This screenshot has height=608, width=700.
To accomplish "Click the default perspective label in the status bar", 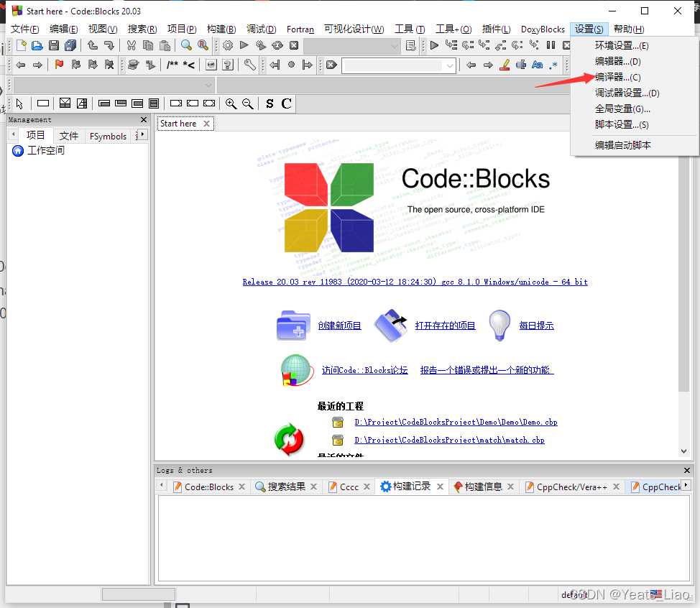I will pos(574,594).
